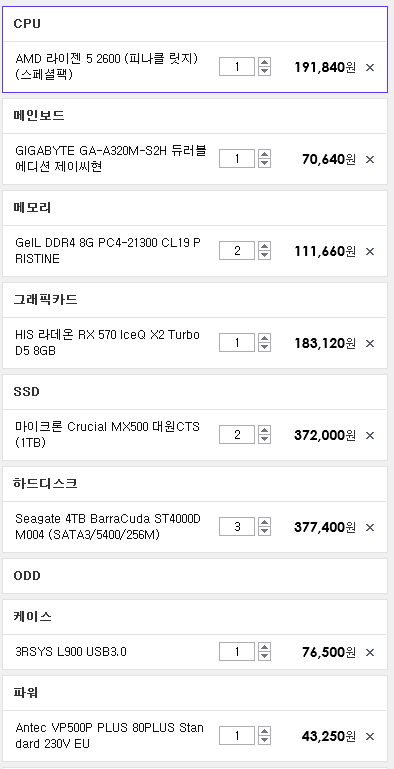Click the motherboard quantity input field
Image resolution: width=394 pixels, height=769 pixels.
tap(237, 159)
